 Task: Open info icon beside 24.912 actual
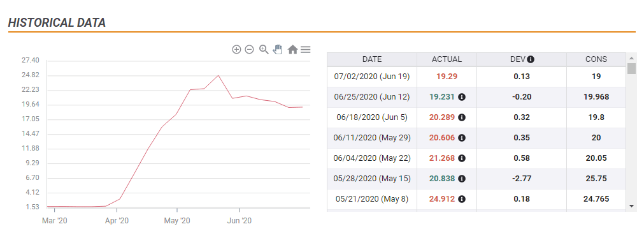click(x=462, y=199)
